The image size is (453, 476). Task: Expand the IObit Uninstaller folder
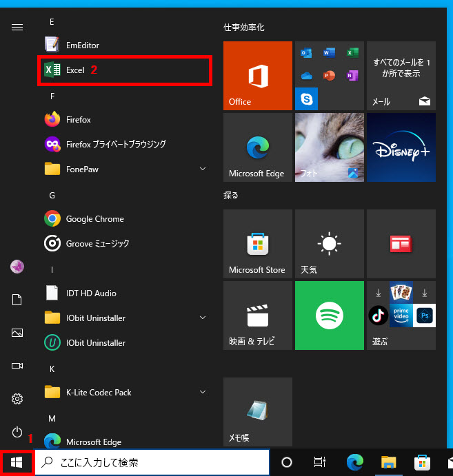(203, 318)
